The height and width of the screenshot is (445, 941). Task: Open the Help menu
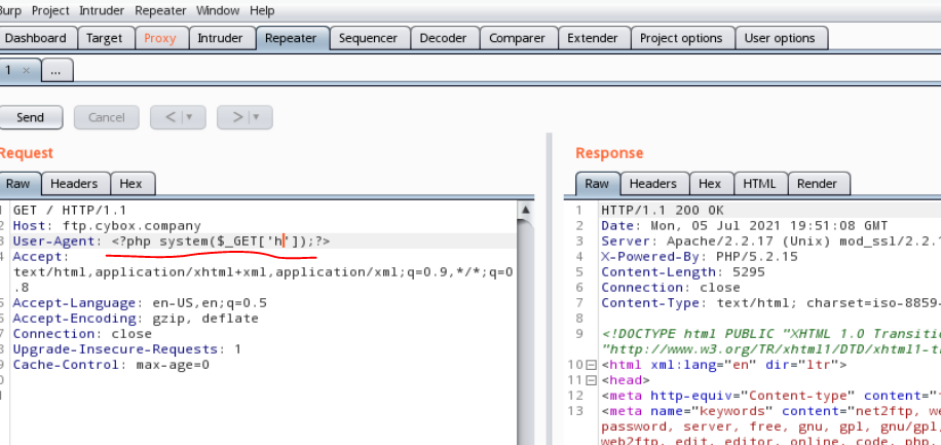pyautogui.click(x=262, y=10)
